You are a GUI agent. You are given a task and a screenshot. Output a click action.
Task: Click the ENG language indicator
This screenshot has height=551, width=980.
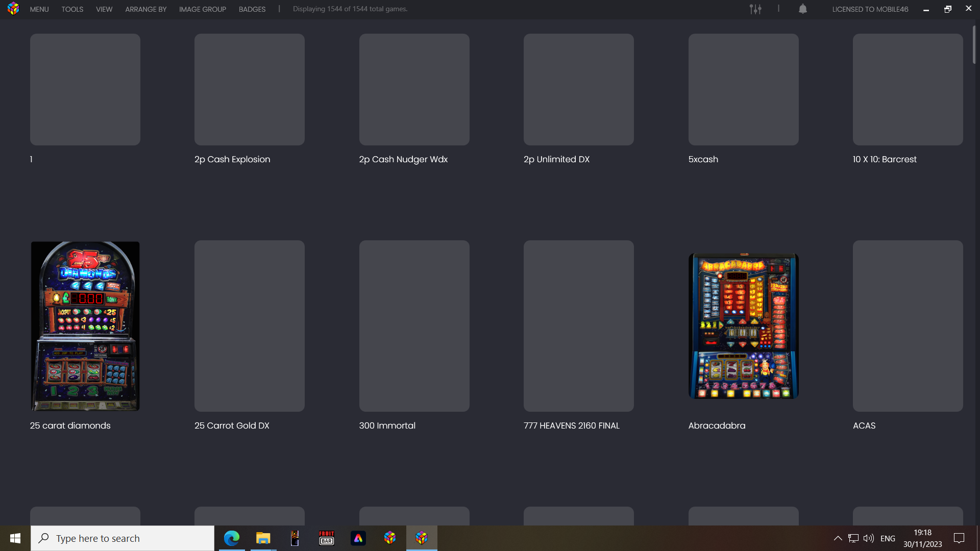click(888, 538)
